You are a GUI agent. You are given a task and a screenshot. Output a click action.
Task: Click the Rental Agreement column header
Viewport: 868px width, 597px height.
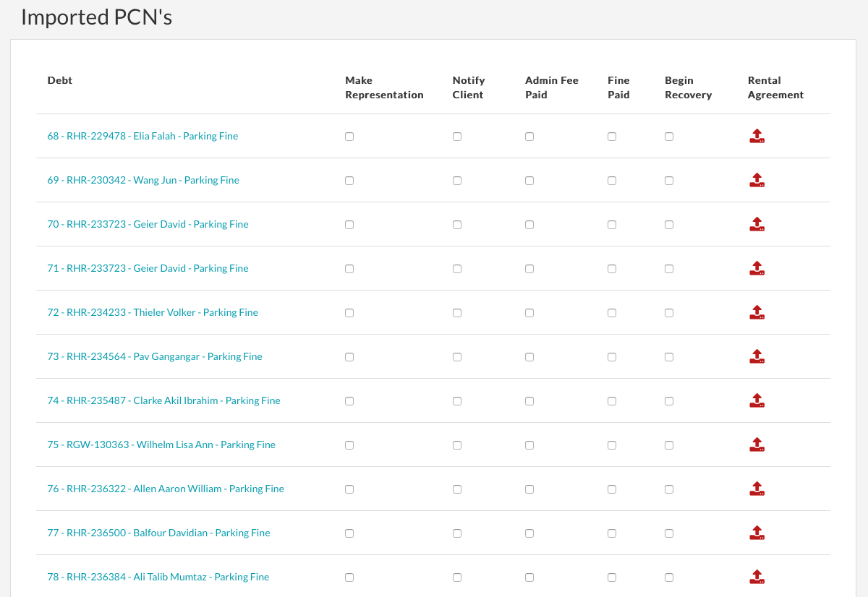pos(775,87)
